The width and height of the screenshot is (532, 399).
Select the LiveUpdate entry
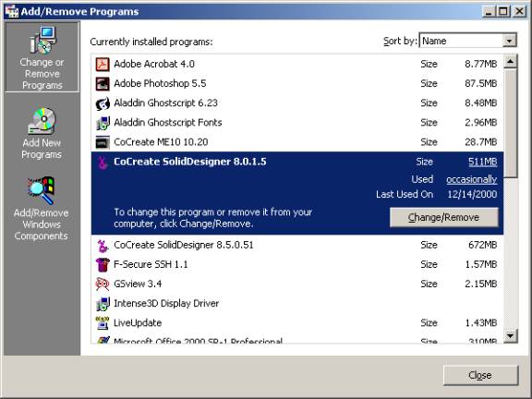coord(297,323)
